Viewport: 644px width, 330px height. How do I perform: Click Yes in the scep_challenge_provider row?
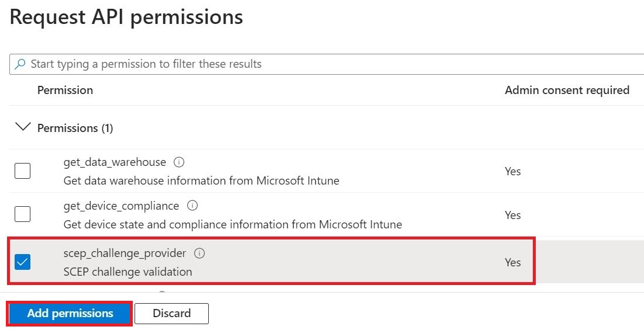(512, 262)
